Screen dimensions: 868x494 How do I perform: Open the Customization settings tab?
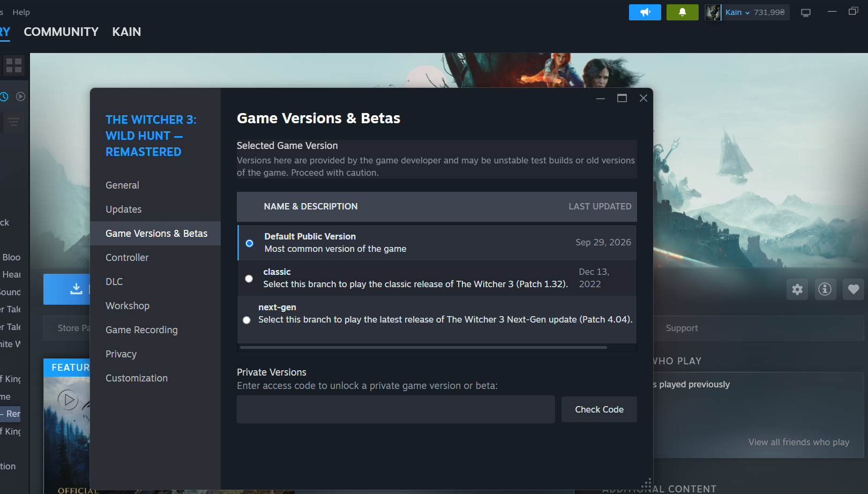[x=155, y=378]
